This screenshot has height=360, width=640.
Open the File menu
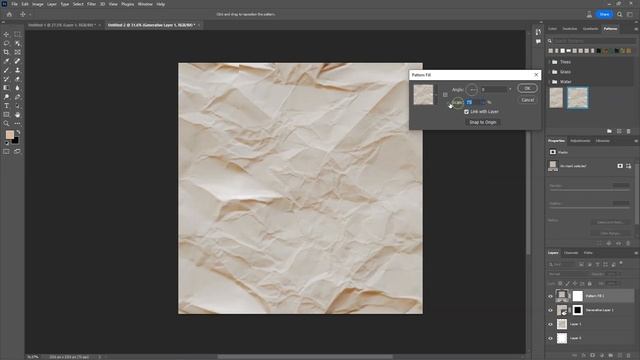[x=14, y=4]
